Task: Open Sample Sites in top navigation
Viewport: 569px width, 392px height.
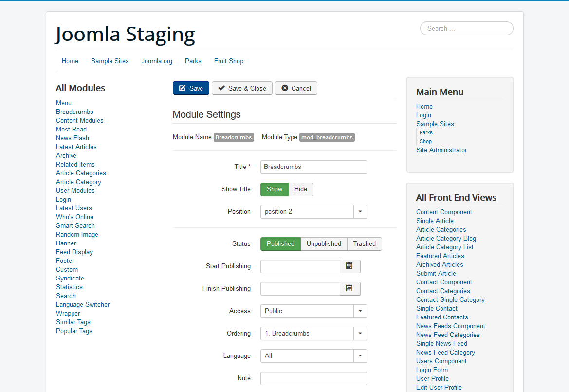Action: point(110,61)
